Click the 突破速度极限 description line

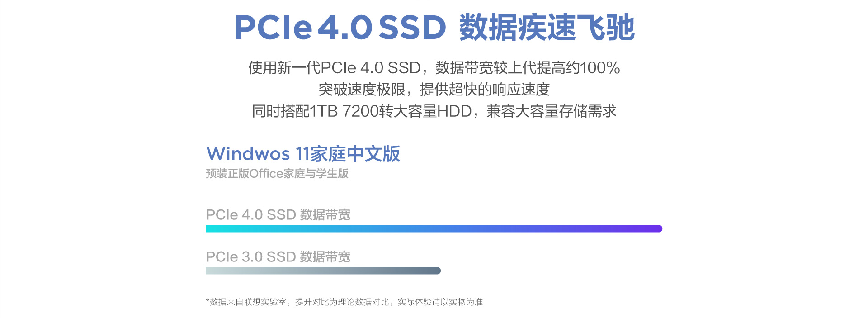(434, 90)
